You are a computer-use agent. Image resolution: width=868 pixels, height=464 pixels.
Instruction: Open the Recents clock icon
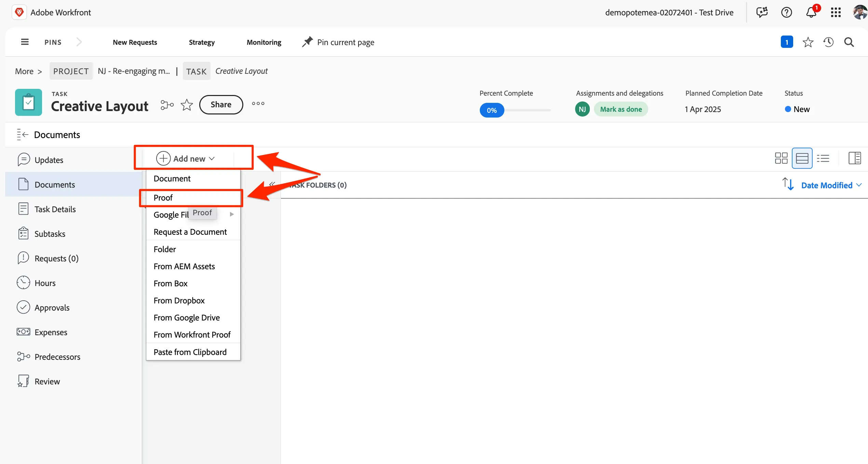coord(828,42)
